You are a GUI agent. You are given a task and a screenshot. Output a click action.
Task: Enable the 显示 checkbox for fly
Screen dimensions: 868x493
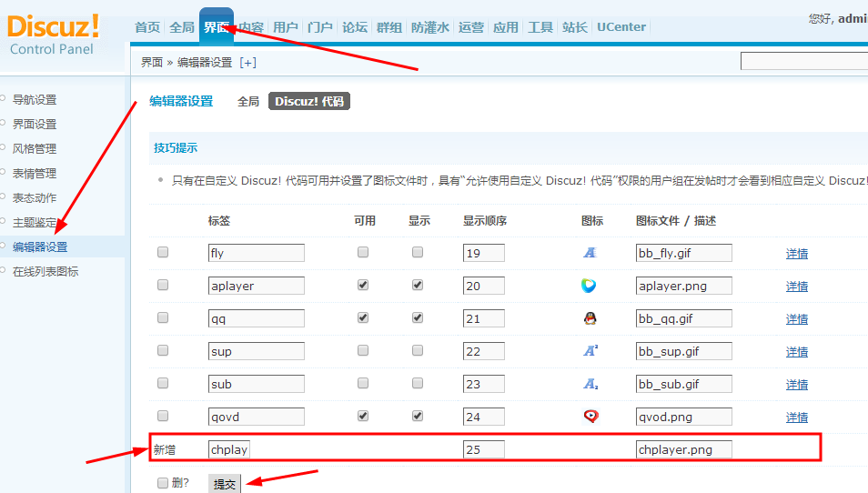418,252
